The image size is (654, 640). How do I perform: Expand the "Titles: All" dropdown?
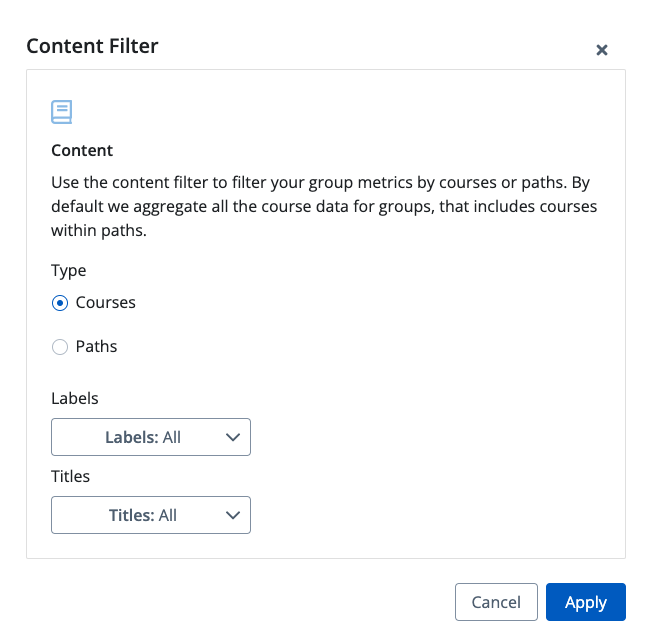[151, 515]
